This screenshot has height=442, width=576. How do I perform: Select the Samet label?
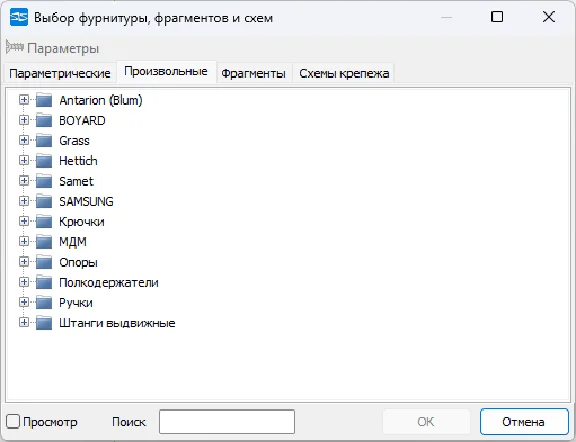77,181
